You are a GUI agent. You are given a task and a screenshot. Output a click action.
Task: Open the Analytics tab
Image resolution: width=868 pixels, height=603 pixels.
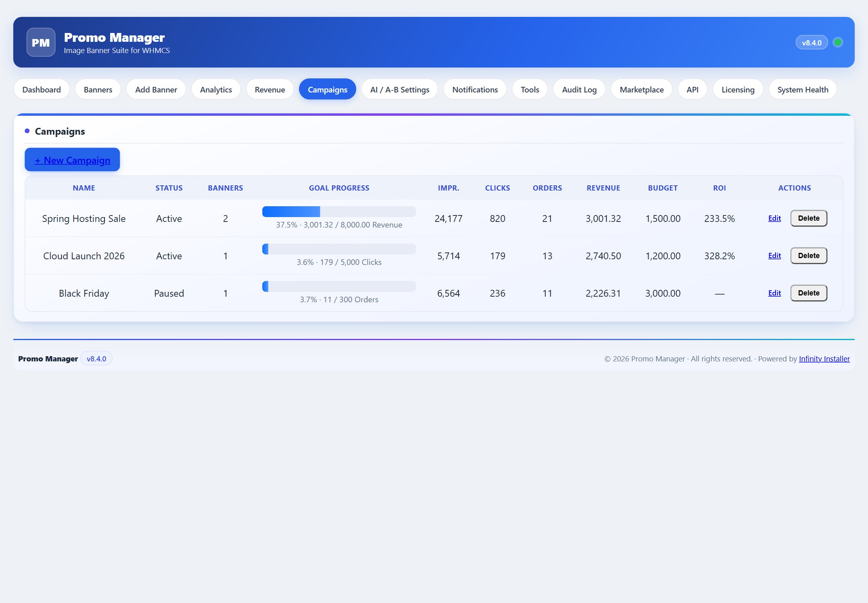[x=216, y=89]
